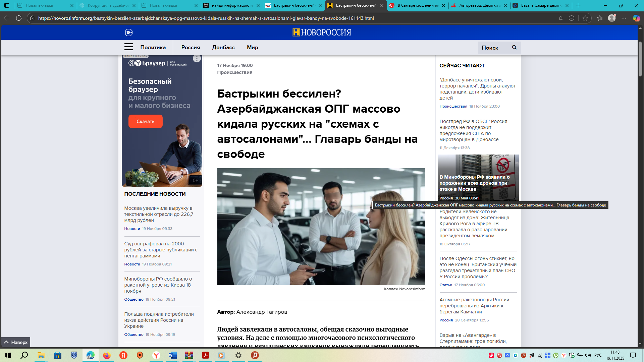The width and height of the screenshot is (644, 362).
Task: Switch to the Коррупция в судебной tab
Action: point(107,5)
